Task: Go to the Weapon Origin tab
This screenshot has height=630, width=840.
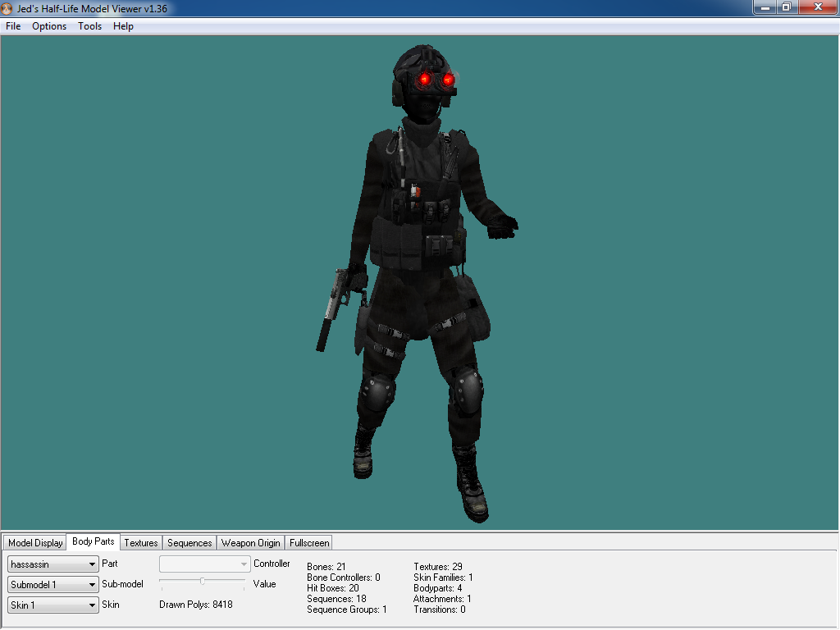Action: [251, 543]
